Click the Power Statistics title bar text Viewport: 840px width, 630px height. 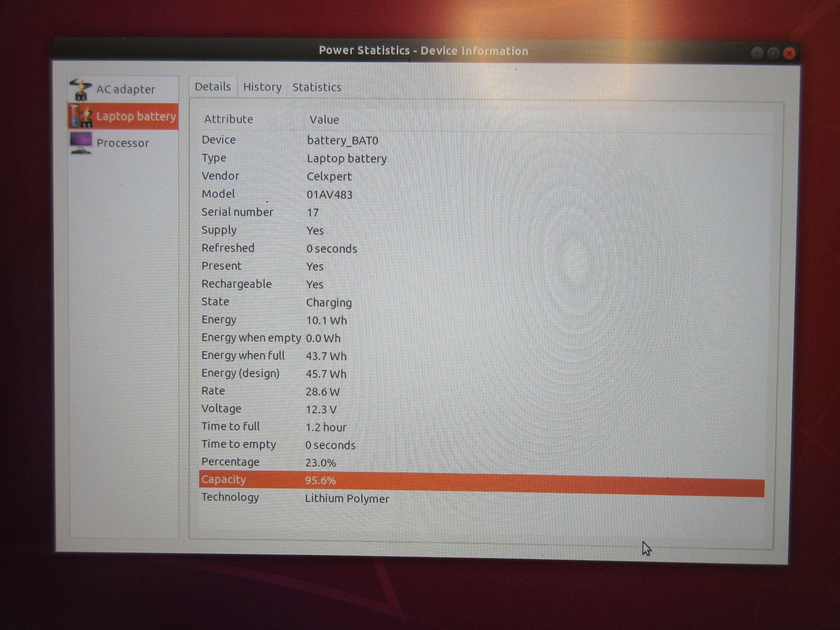[x=423, y=50]
